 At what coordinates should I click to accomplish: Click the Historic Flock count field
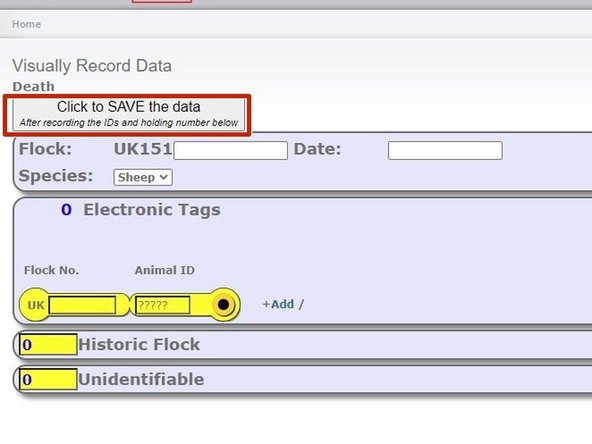coord(48,344)
